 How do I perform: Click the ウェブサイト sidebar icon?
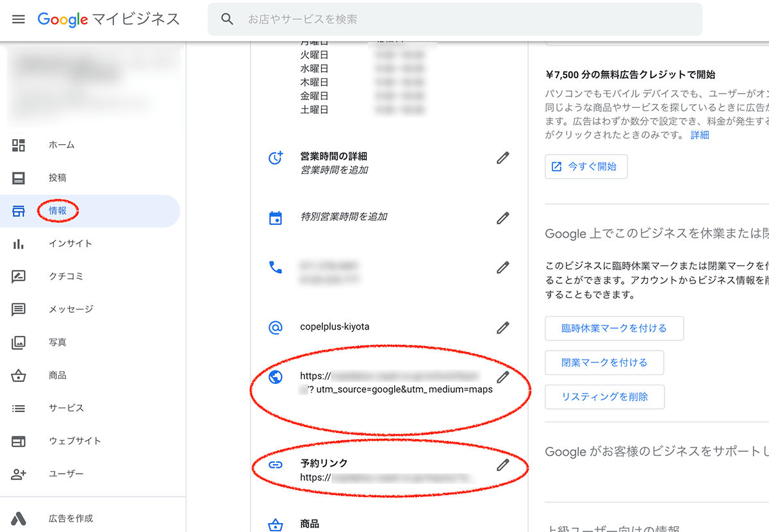pos(19,442)
